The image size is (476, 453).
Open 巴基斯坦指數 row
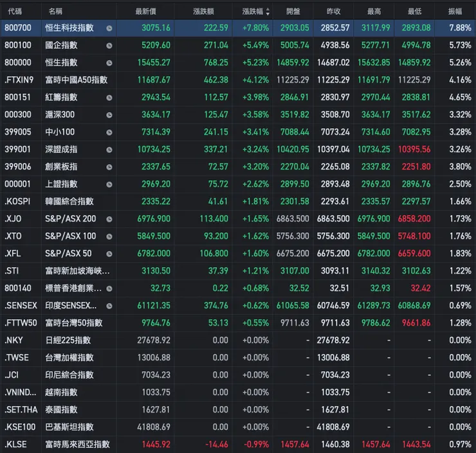[238, 427]
